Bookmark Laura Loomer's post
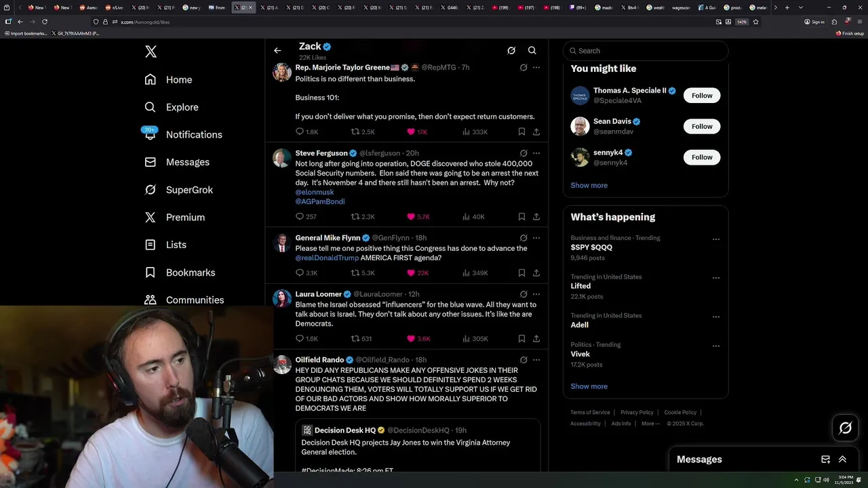This screenshot has width=868, height=488. (521, 339)
